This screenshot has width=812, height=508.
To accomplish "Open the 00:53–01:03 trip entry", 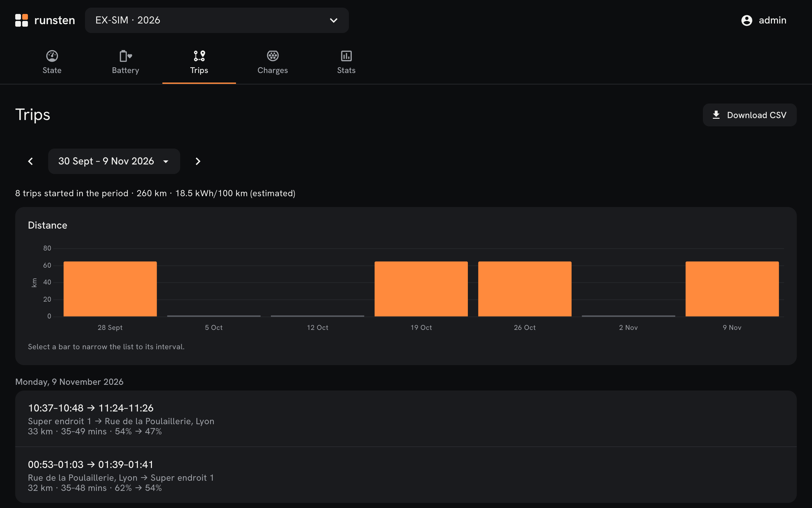I will [x=406, y=475].
